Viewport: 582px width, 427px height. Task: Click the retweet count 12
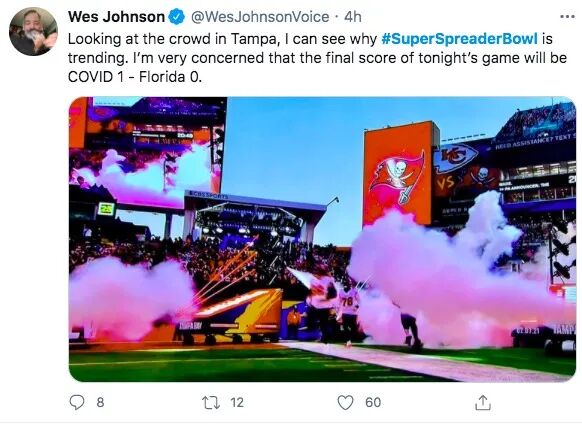coord(237,402)
